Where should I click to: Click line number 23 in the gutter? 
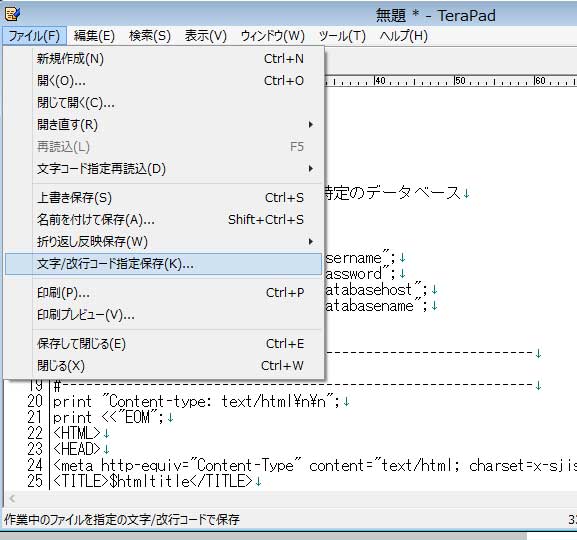(35, 449)
